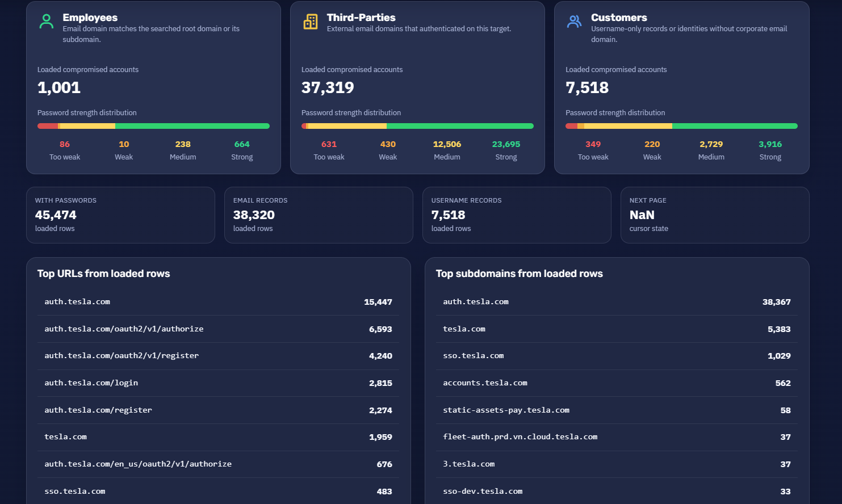Select auth.tesla.com/oauth2/v1/authorize URL row

[219, 329]
